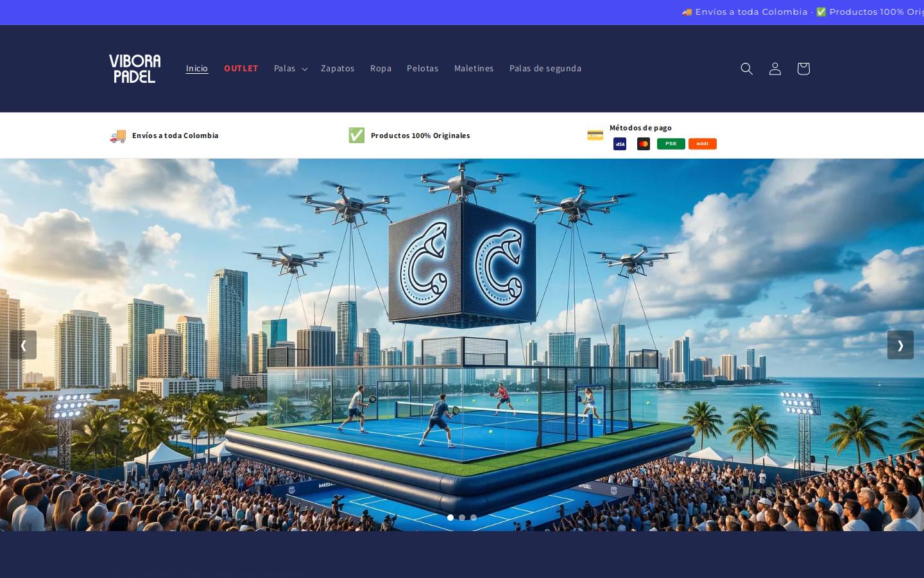Click the Addi payment badge
This screenshot has width=924, height=578.
(703, 144)
